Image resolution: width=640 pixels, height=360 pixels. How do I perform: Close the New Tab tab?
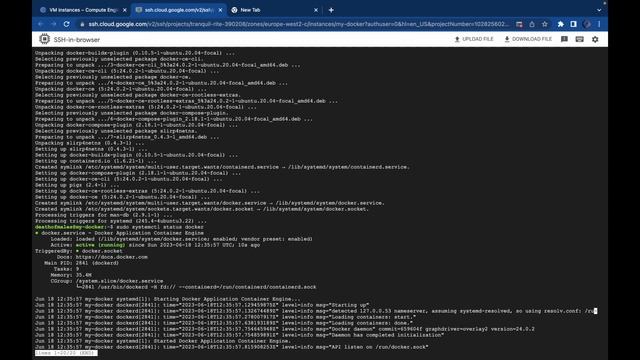click(316, 10)
